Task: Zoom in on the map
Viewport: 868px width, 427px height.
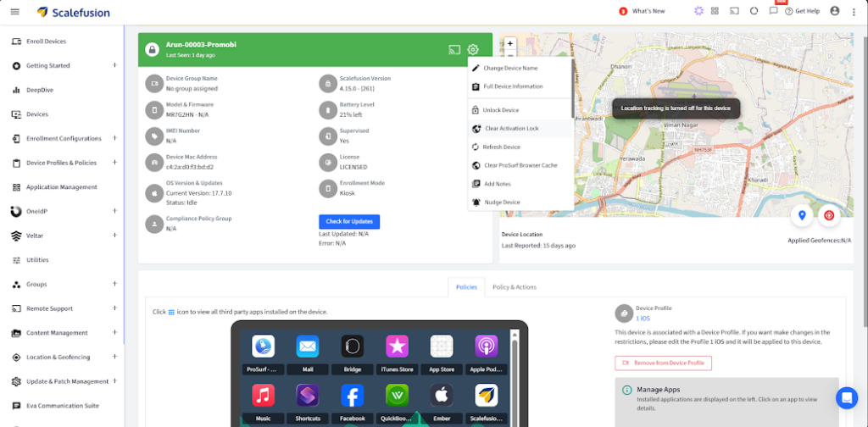Action: pyautogui.click(x=509, y=43)
